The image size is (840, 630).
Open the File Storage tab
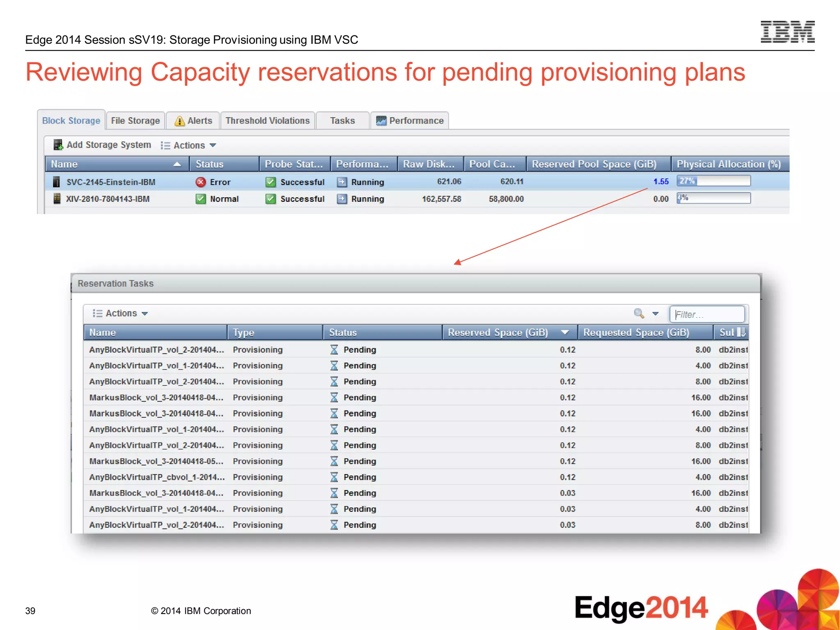pos(135,121)
